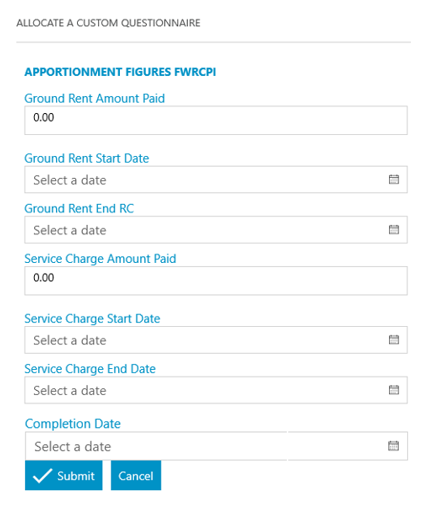Submit the apportionment questionnaire
Image resolution: width=427 pixels, height=506 pixels.
(64, 475)
